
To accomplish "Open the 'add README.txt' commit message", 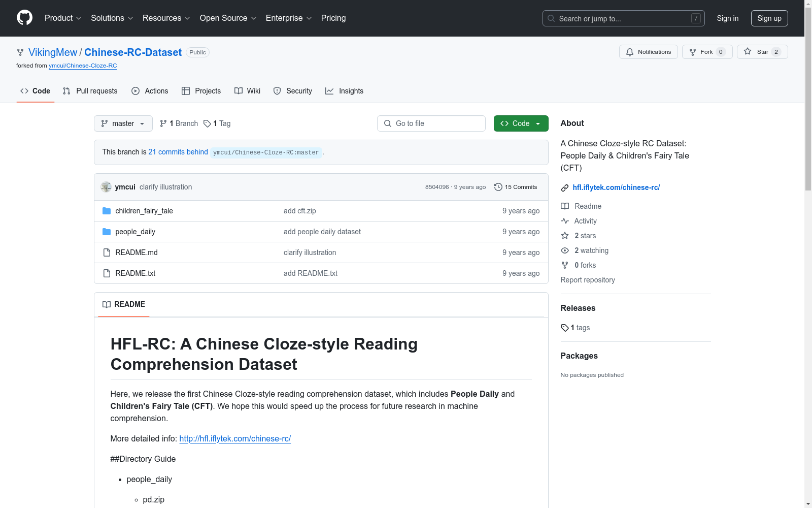I will pyautogui.click(x=311, y=273).
